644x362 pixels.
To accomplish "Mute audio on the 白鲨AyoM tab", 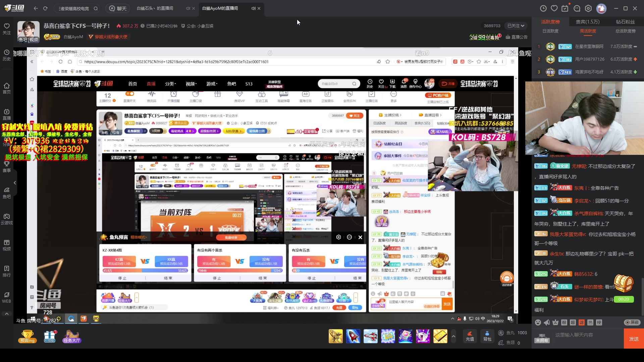I will tap(253, 8).
